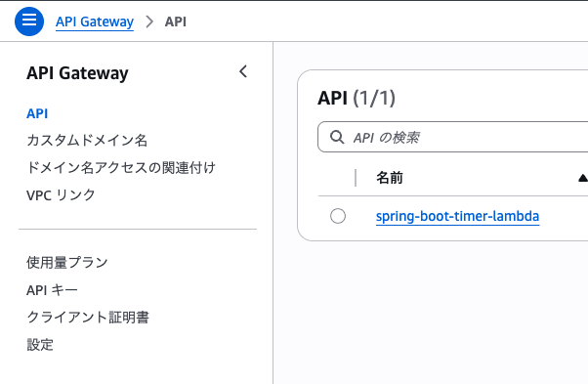Open 設定 in the sidebar
Screen dimensions: 588x384
pyautogui.click(x=40, y=345)
